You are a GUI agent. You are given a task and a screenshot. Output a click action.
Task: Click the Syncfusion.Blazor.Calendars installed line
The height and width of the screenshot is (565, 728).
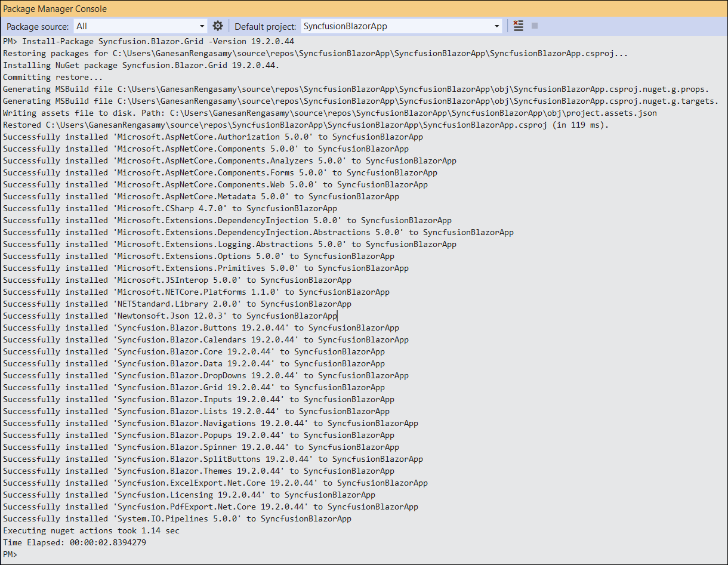tap(206, 339)
